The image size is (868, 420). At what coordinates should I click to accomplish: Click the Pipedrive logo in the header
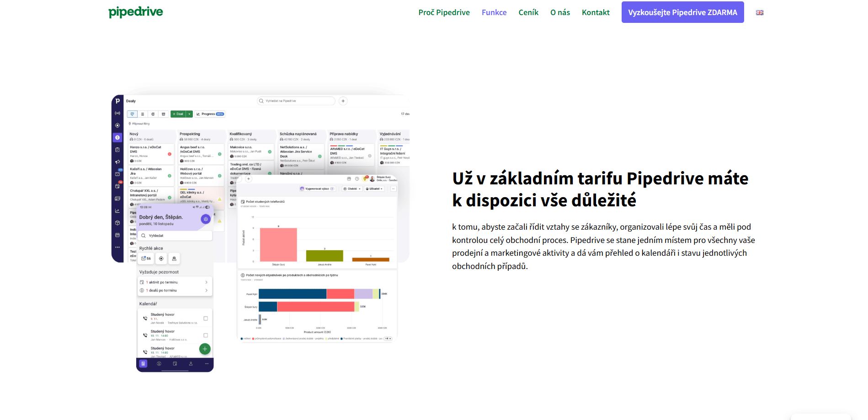coord(136,12)
